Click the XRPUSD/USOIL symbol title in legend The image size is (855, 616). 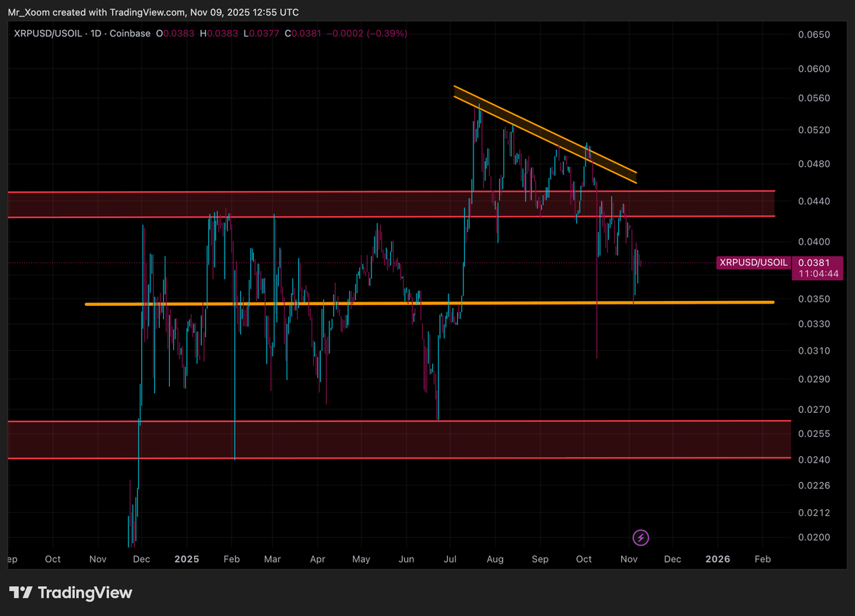point(48,34)
